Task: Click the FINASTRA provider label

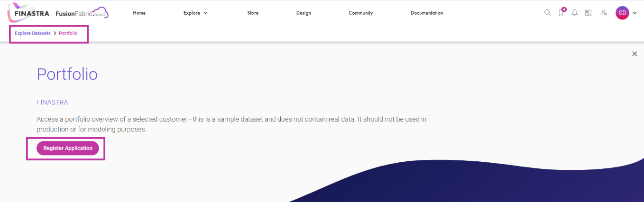Action: click(x=52, y=102)
